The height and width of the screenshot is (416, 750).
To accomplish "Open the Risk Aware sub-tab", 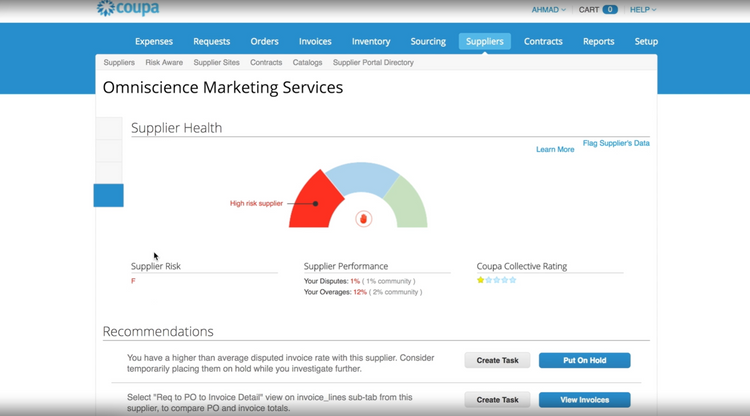I will click(164, 63).
